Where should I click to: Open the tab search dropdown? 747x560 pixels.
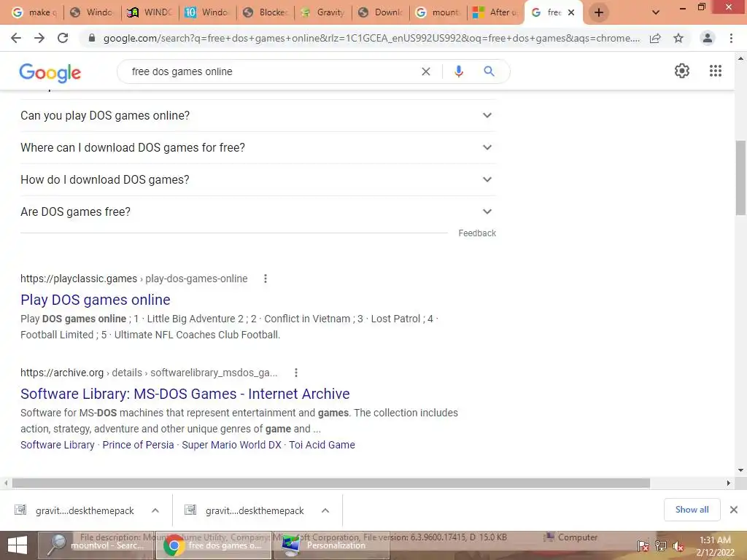pyautogui.click(x=656, y=12)
